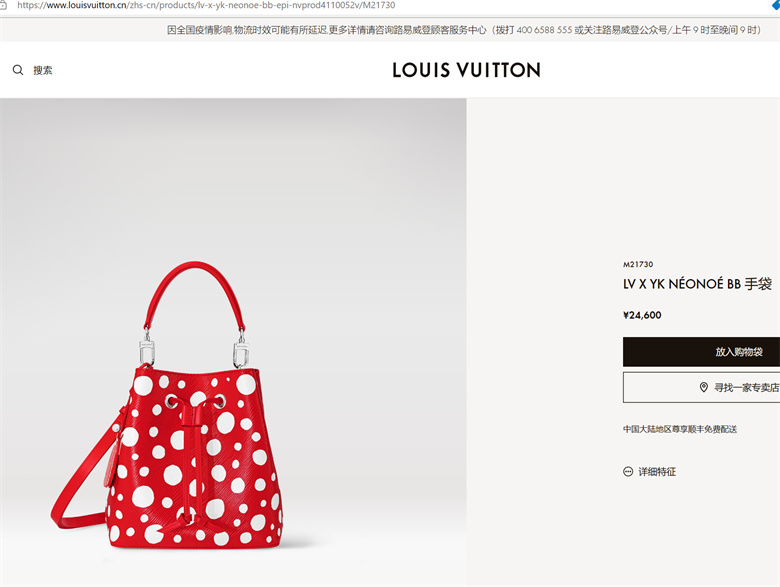Click the price ¥24,600
This screenshot has height=587, width=780.
coord(642,315)
